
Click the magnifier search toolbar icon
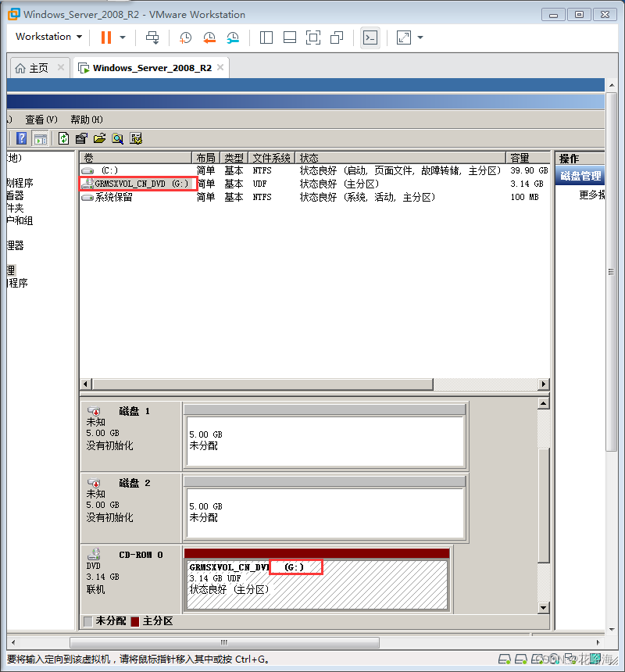click(117, 138)
